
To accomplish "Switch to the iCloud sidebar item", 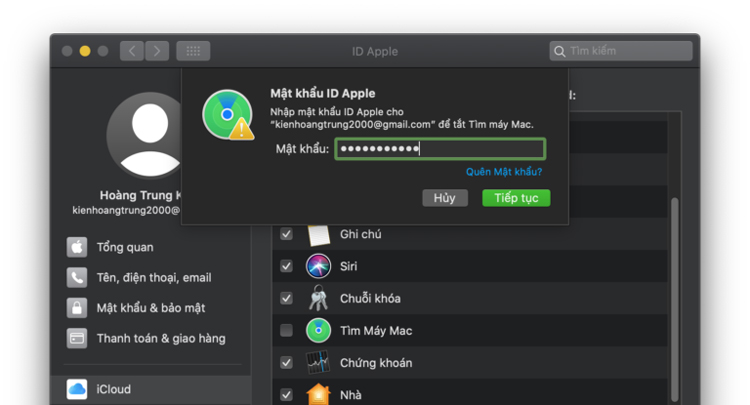I will [x=153, y=389].
